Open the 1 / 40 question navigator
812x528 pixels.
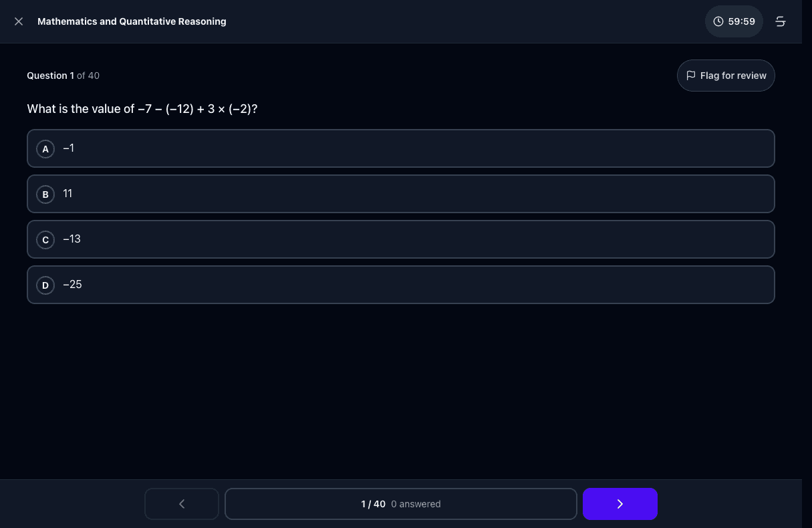click(401, 504)
